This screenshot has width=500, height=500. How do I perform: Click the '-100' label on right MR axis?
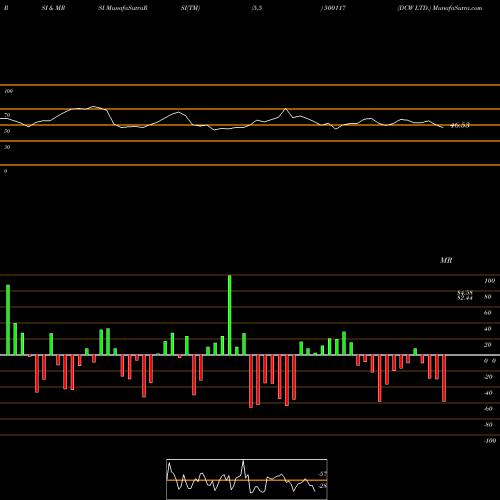[490, 441]
